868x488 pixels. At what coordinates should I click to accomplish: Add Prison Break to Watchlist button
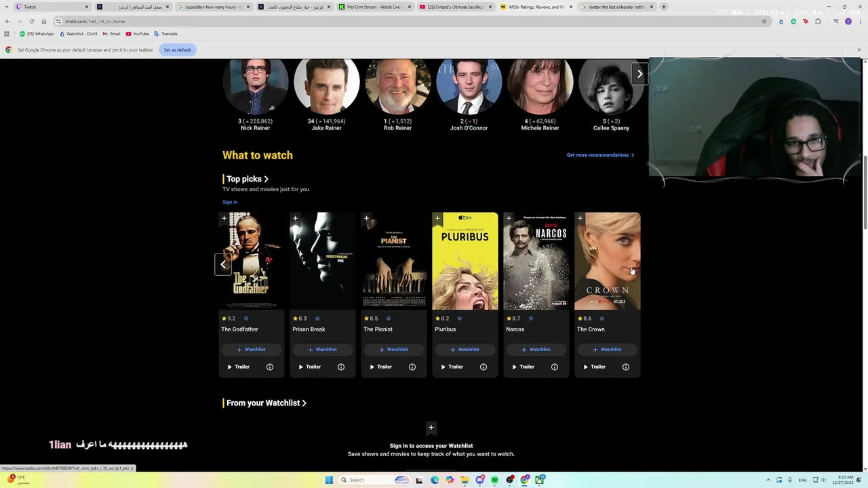click(323, 350)
